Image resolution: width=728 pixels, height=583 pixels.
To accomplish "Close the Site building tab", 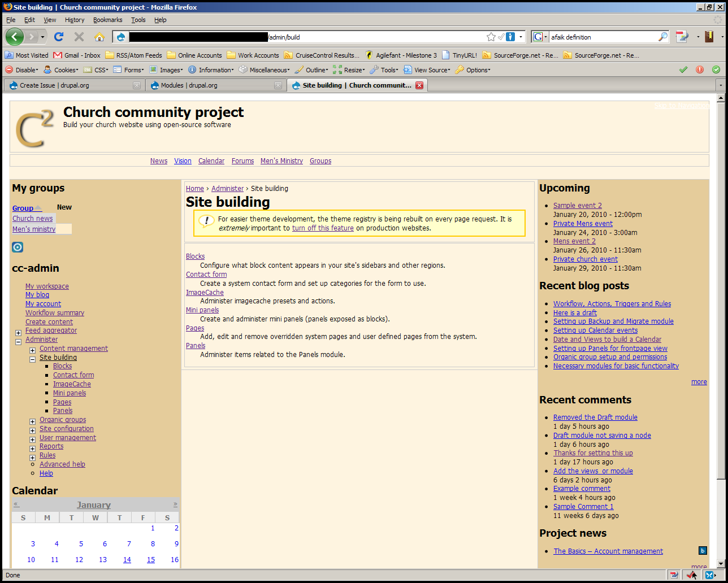I will point(419,85).
